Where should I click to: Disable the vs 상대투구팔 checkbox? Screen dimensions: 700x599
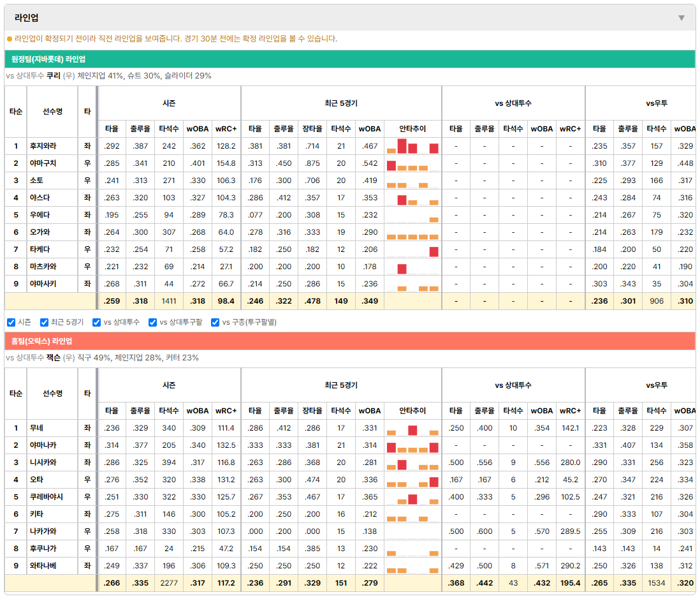[x=152, y=323]
